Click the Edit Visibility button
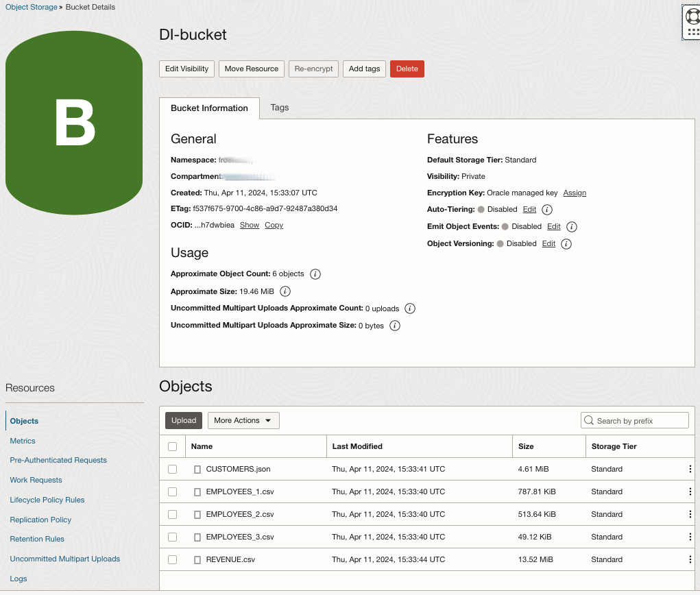Screen dimensions: 700x595 point(186,69)
